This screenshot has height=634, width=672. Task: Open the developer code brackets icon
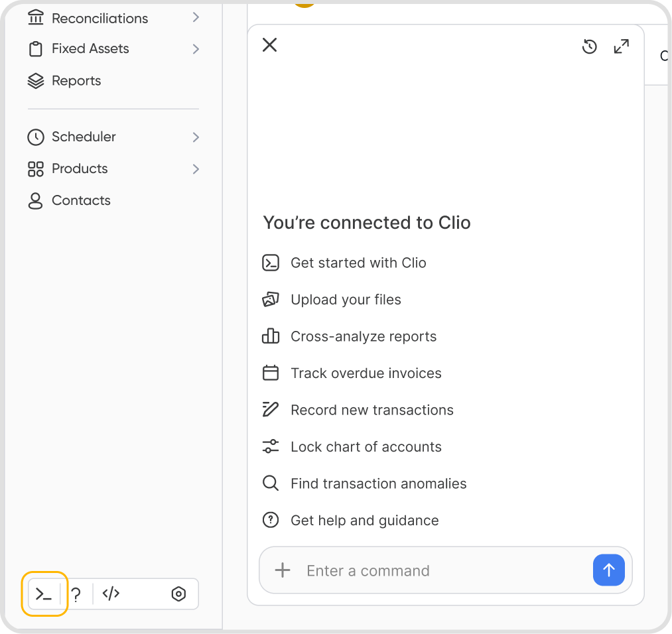(x=111, y=594)
